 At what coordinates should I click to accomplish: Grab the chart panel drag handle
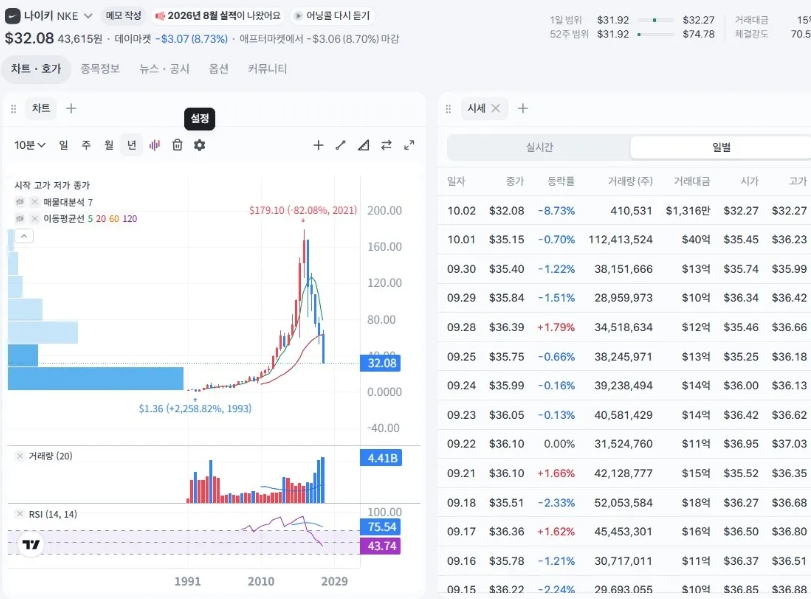13,109
